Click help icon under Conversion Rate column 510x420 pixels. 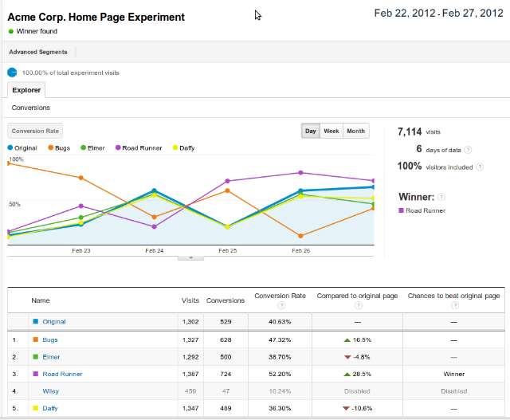[280, 305]
